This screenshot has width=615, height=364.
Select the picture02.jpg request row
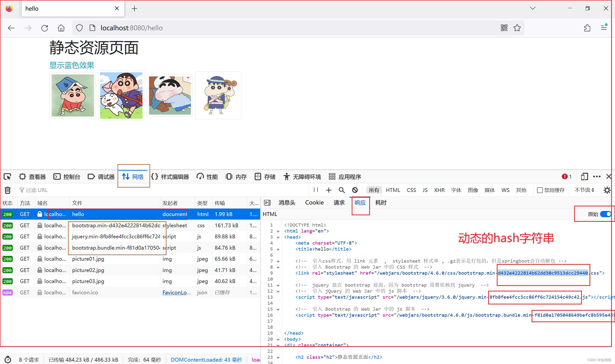coord(130,270)
